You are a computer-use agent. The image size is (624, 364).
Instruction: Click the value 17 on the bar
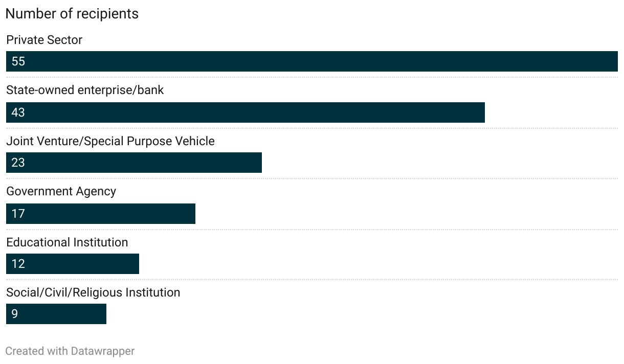click(x=18, y=214)
